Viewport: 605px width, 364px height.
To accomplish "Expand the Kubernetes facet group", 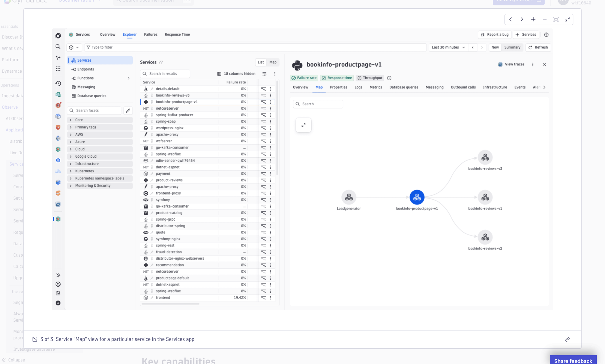I will [100, 171].
